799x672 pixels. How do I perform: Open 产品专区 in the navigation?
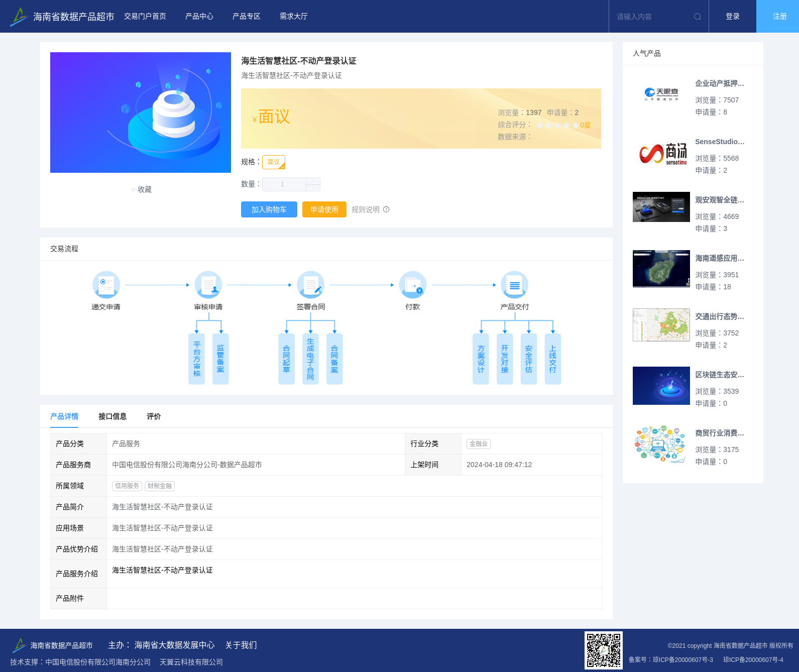[x=247, y=17]
